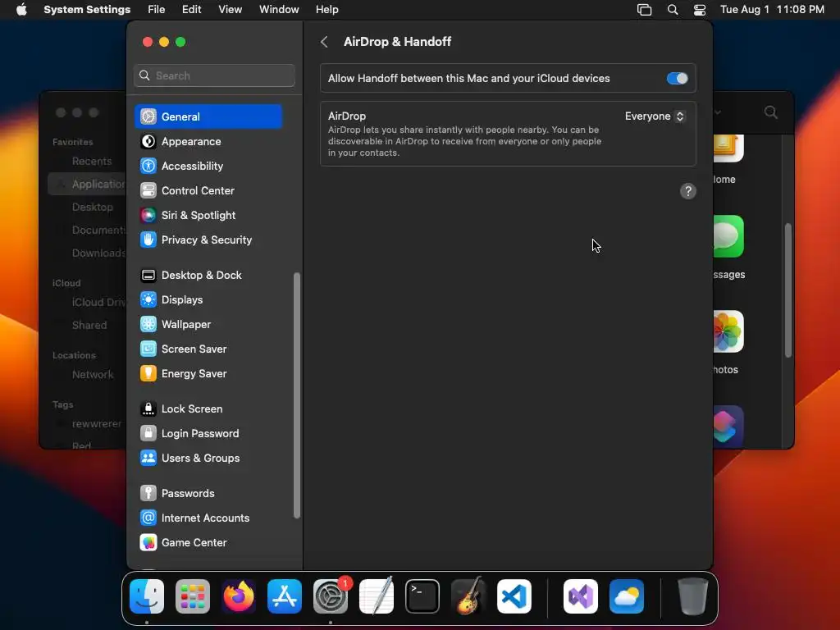The height and width of the screenshot is (630, 840).
Task: Open Launchpad from the Dock
Action: (x=193, y=596)
